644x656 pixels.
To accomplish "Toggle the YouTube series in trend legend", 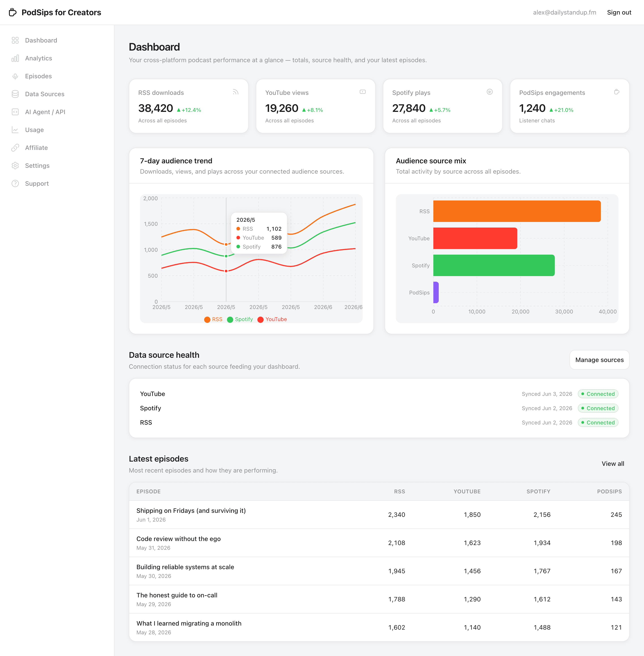I will [272, 319].
